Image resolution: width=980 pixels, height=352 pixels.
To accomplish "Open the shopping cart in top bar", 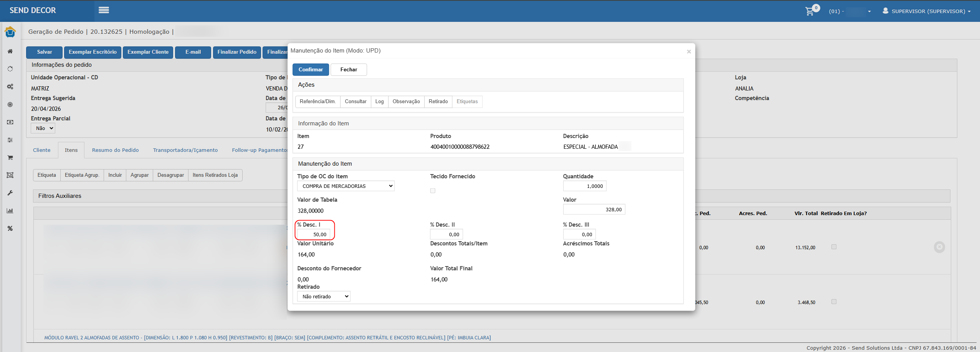I will click(x=810, y=11).
